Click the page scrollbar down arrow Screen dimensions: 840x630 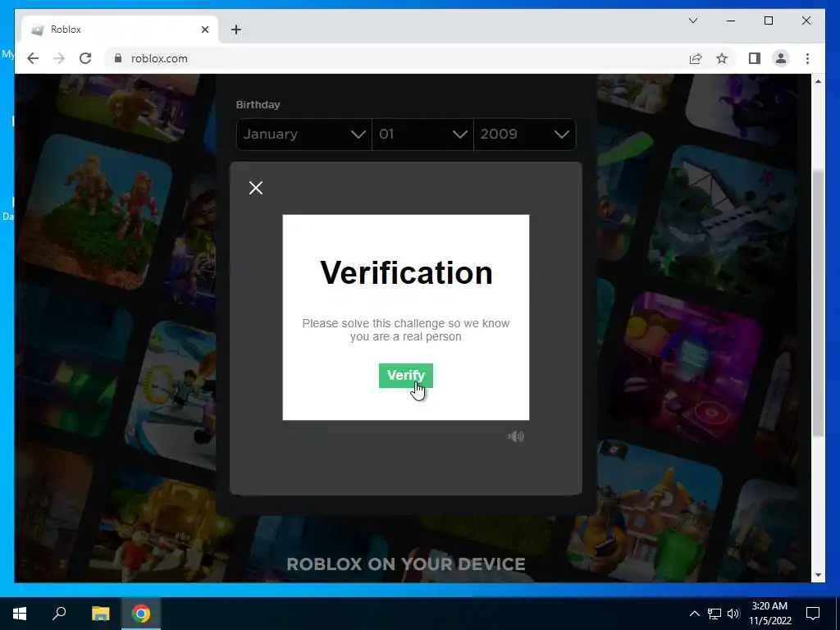pyautogui.click(x=818, y=575)
